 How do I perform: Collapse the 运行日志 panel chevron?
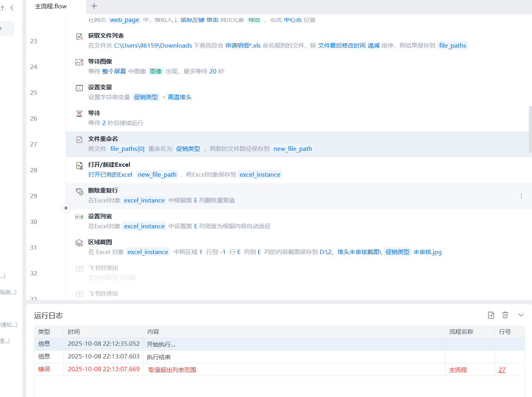(x=521, y=315)
